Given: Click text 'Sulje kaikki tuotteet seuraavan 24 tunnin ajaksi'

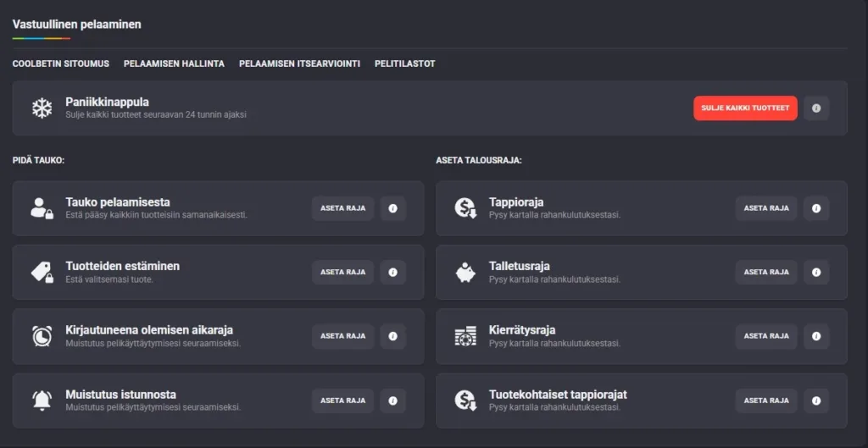Looking at the screenshot, I should [x=156, y=115].
